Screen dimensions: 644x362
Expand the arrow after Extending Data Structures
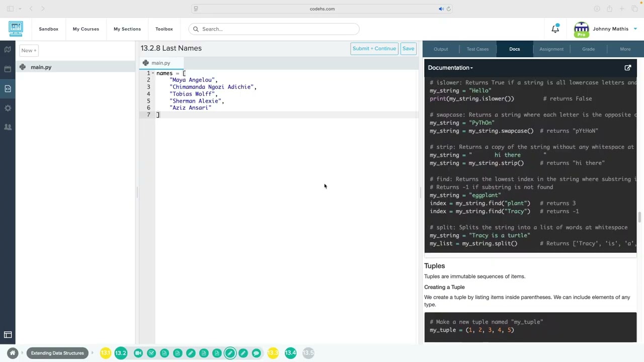tap(92, 353)
